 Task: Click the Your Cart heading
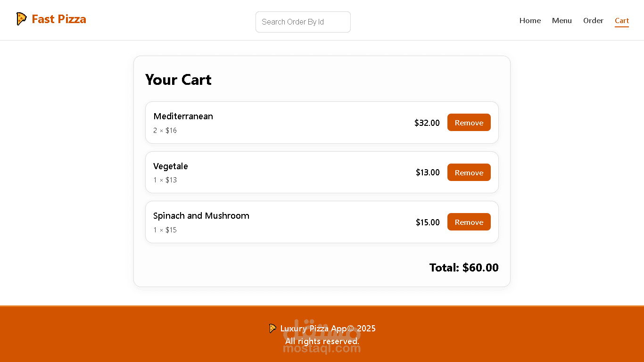click(178, 80)
